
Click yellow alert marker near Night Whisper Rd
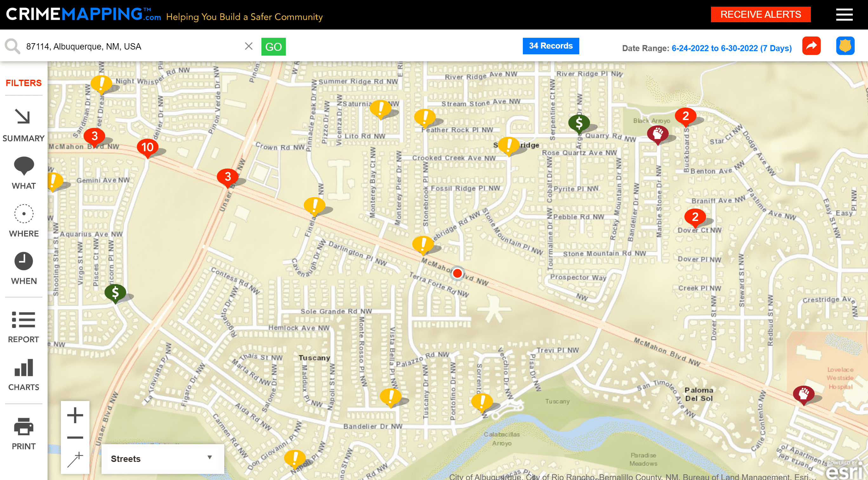point(101,83)
